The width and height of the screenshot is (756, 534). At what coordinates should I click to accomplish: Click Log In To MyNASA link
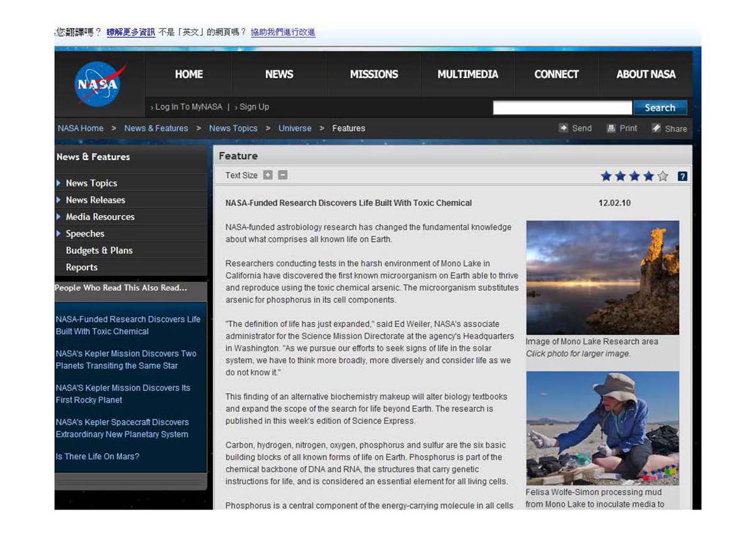[x=188, y=107]
